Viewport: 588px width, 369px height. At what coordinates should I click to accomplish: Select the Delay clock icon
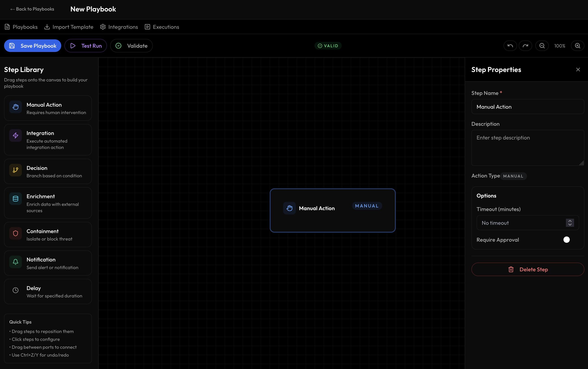[x=15, y=290]
